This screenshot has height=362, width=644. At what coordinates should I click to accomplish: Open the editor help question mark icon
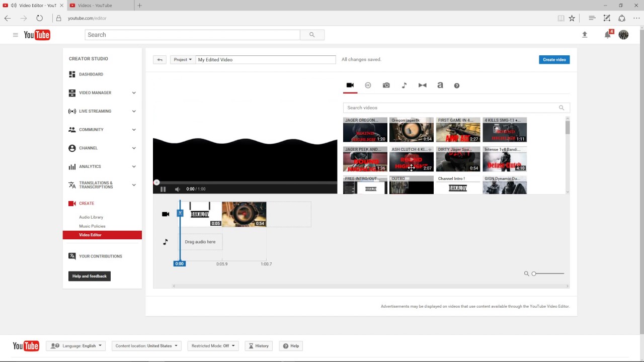click(x=457, y=86)
